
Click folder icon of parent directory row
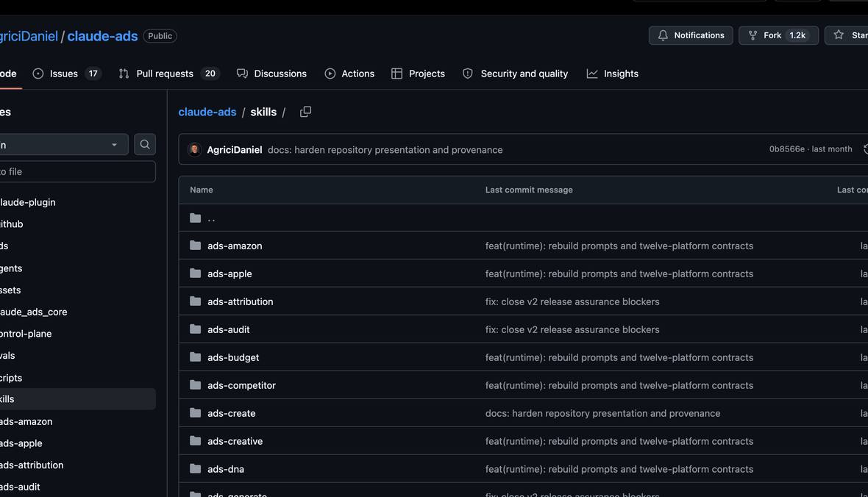tap(195, 218)
